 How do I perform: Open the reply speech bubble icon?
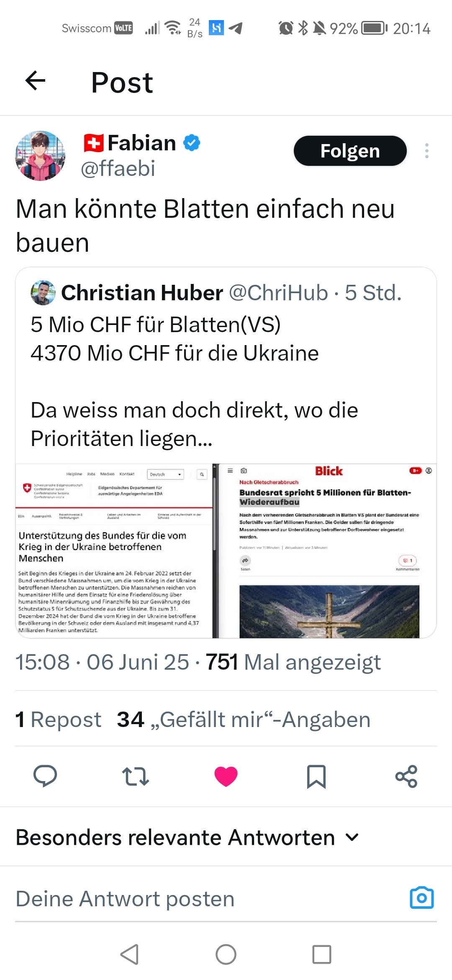coord(45,776)
